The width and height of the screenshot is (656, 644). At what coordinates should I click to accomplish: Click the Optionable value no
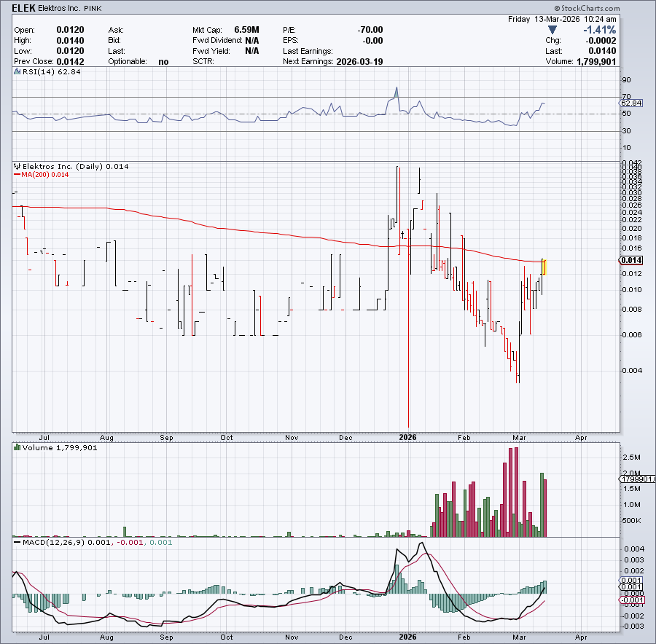[x=163, y=61]
